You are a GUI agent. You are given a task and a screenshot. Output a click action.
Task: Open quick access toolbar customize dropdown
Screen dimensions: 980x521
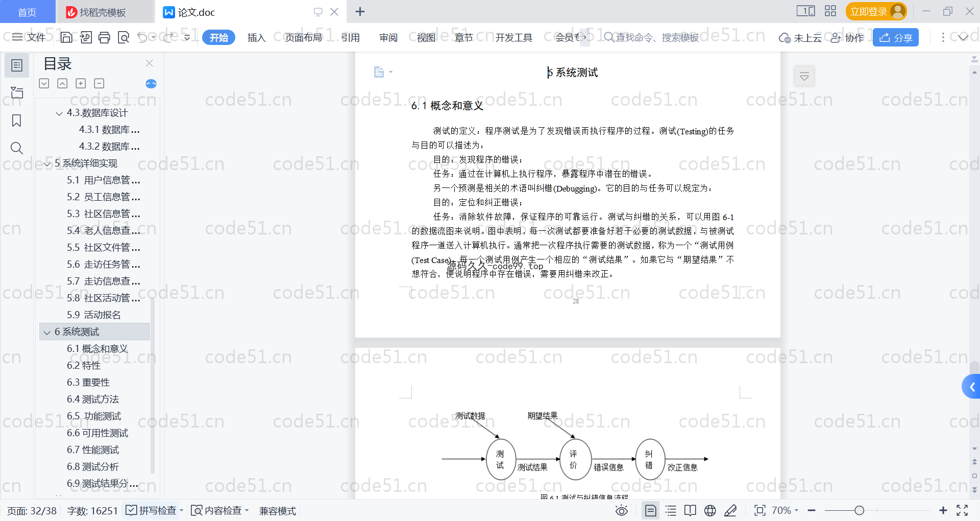point(187,37)
